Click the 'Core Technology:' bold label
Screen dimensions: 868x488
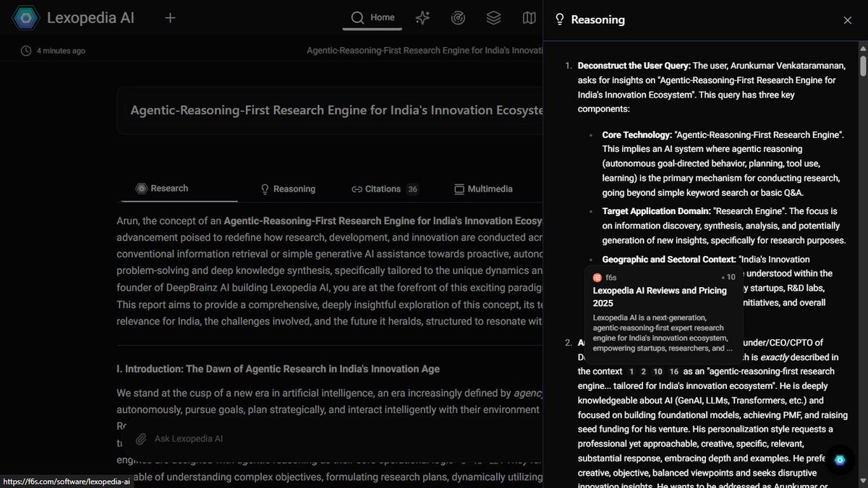pos(637,135)
